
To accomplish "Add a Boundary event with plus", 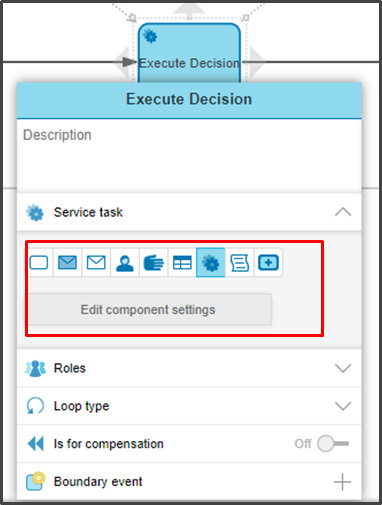I will point(342,482).
